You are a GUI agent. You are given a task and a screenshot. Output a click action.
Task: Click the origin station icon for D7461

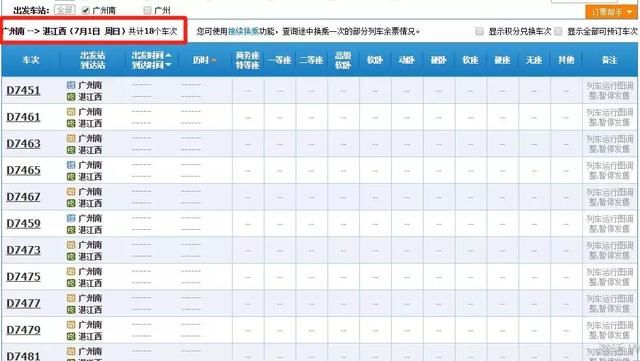71,111
